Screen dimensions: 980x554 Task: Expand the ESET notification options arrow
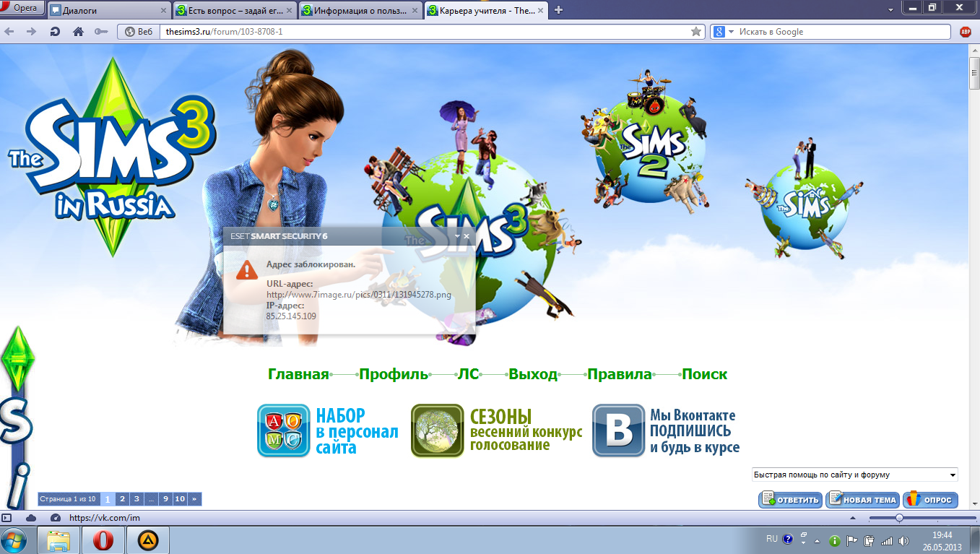click(457, 236)
